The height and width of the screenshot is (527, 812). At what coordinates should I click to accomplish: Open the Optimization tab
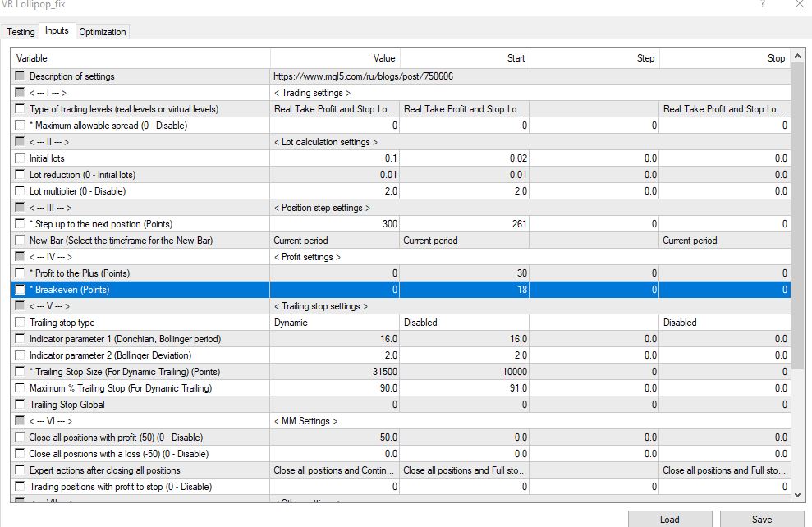(x=103, y=32)
